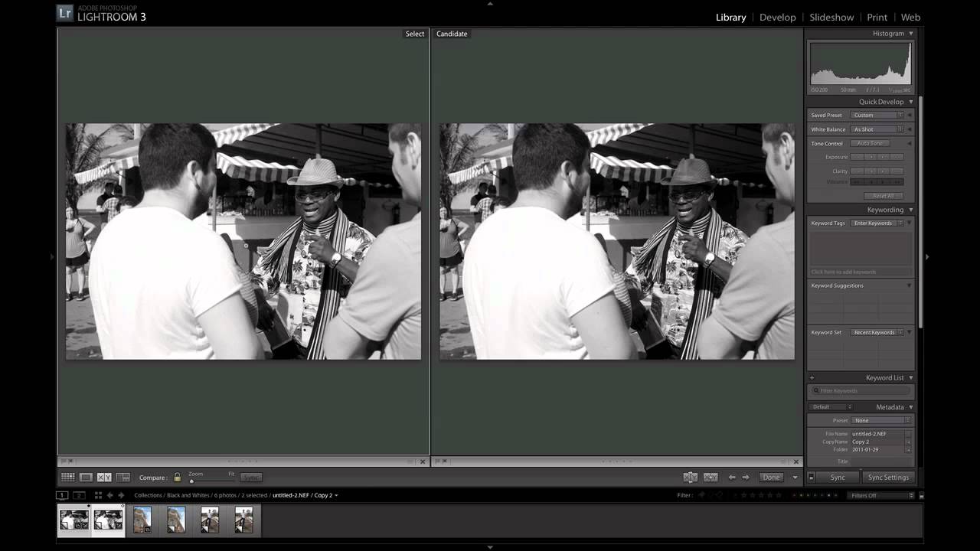Collapse the Keyword Set section
The image size is (980, 551).
click(910, 332)
